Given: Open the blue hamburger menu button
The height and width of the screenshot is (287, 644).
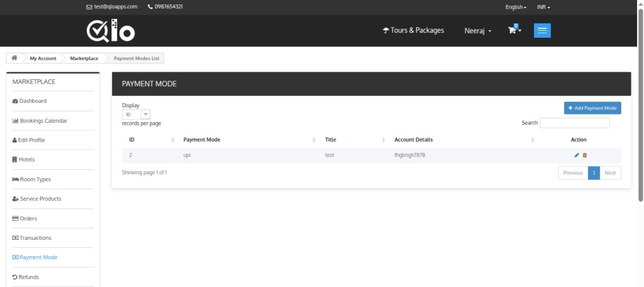Looking at the screenshot, I should click(x=542, y=30).
